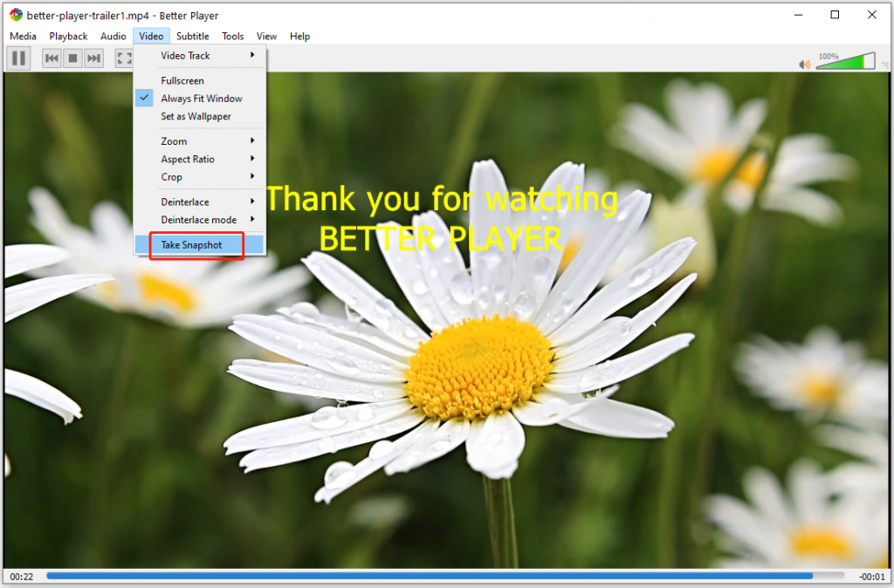
Task: Open the Subtitle menu
Action: (x=193, y=36)
